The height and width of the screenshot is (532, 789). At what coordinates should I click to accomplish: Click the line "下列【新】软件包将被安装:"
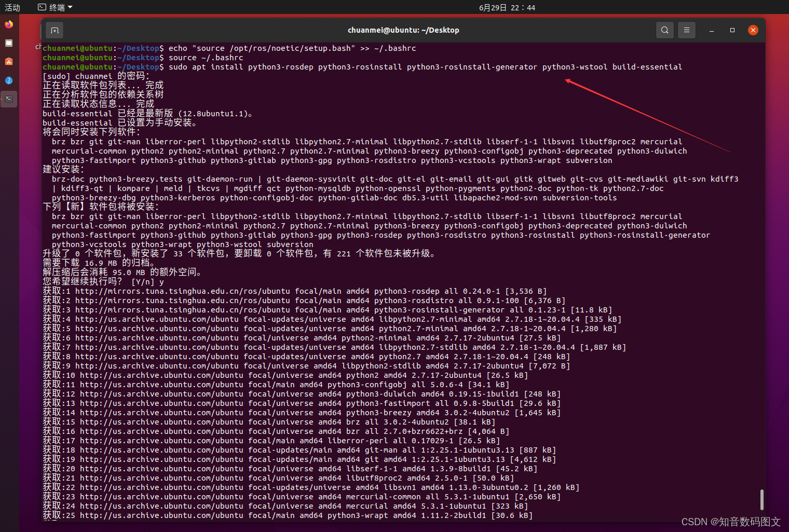(101, 207)
